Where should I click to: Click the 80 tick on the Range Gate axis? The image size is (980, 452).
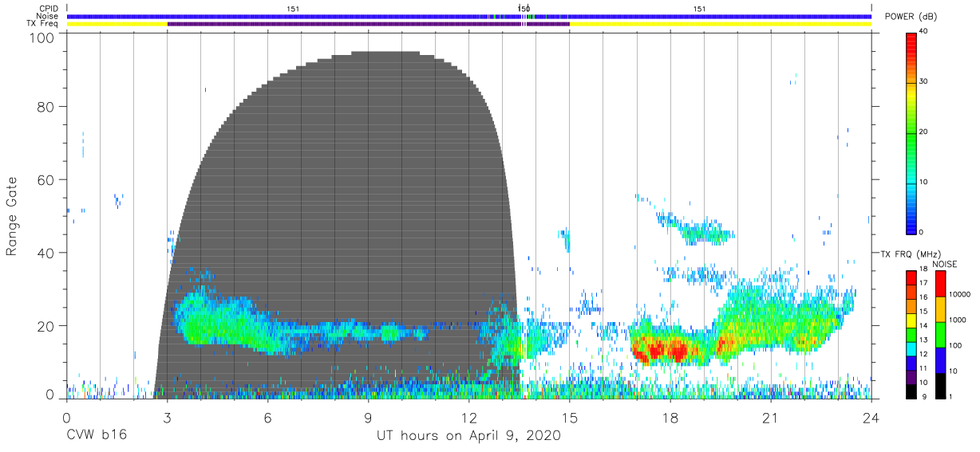click(45, 107)
